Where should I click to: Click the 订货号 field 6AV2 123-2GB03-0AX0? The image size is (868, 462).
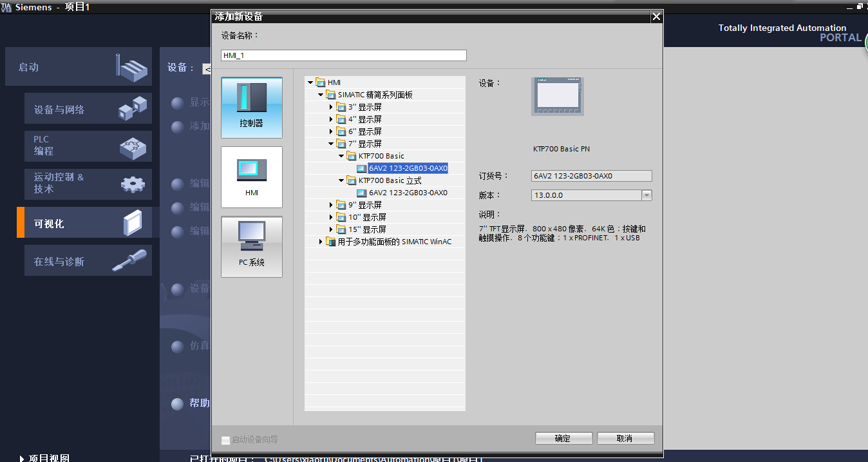coord(592,176)
